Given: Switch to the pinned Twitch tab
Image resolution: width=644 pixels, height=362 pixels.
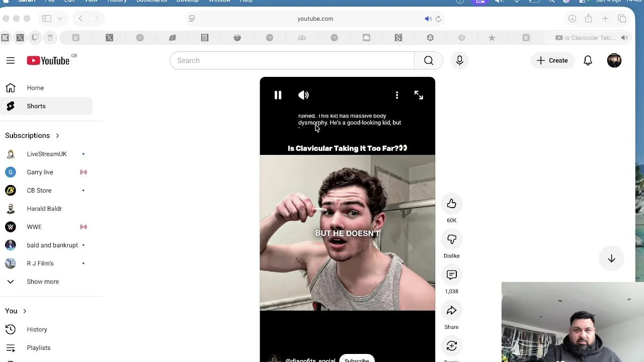Looking at the screenshot, I should point(35,38).
